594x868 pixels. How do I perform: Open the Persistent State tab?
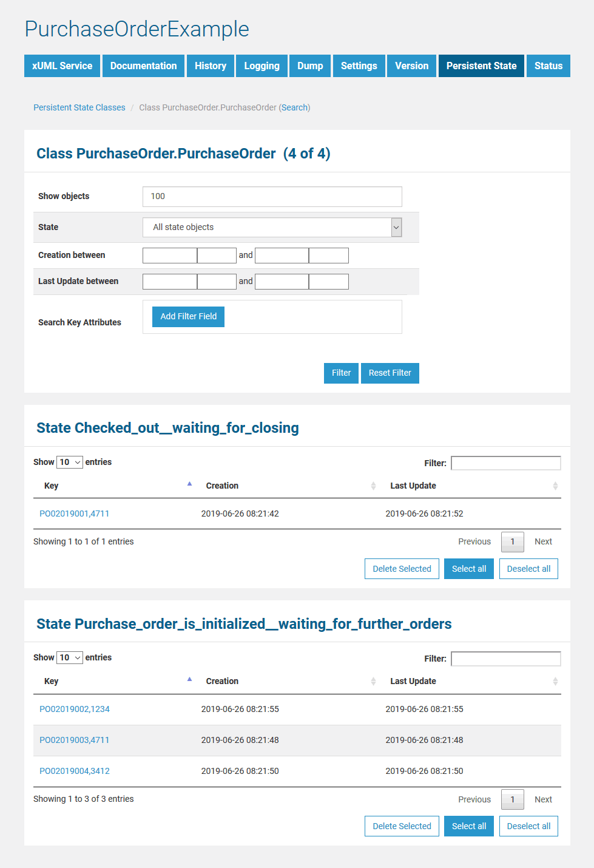pos(481,66)
